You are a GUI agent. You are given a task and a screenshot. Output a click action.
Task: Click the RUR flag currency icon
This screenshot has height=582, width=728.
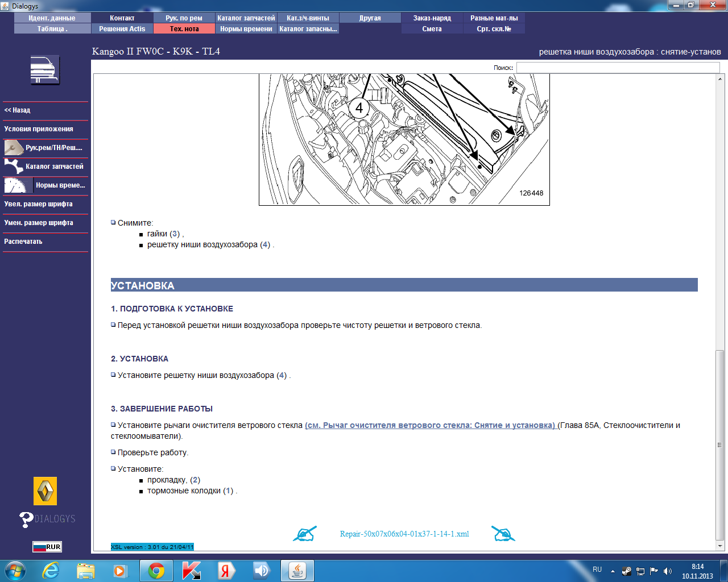click(47, 547)
